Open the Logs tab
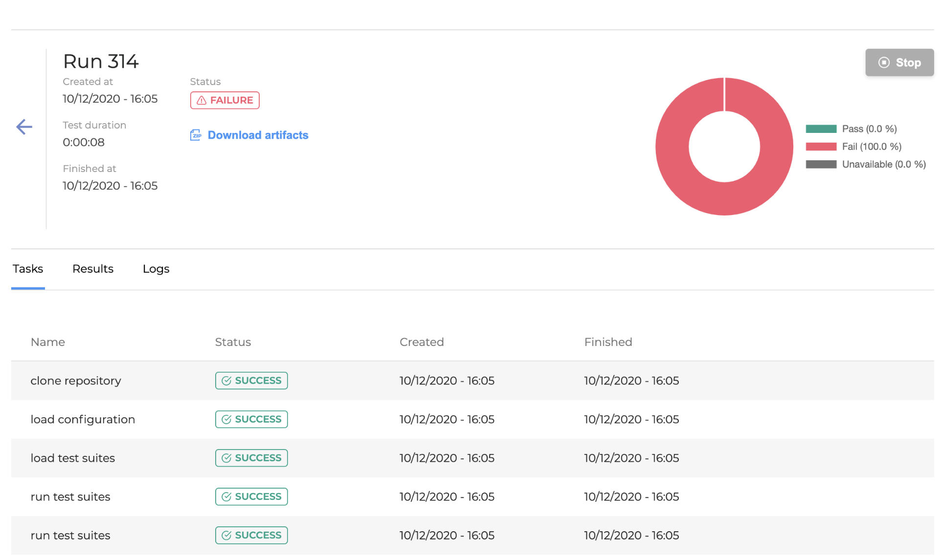940x560 pixels. click(156, 269)
